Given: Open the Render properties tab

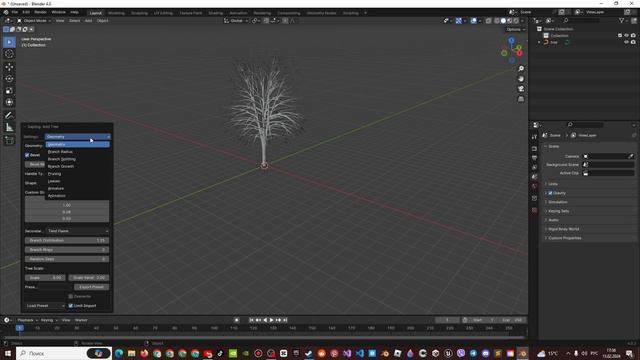Looking at the screenshot, I should click(535, 148).
